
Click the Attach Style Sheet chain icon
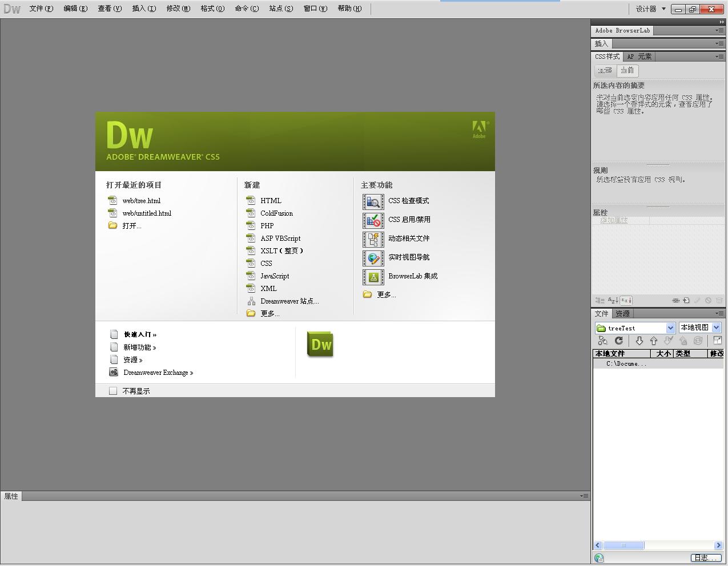[x=675, y=300]
